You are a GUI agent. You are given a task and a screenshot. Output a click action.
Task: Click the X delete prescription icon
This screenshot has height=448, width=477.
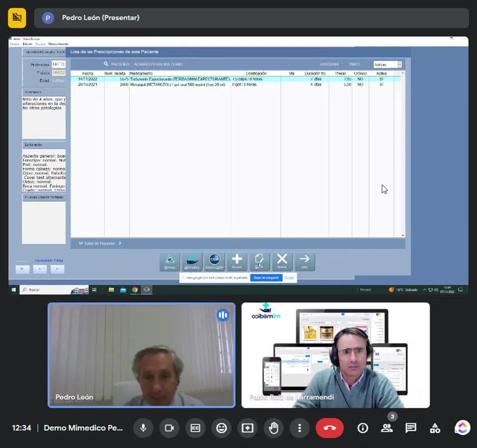click(282, 262)
